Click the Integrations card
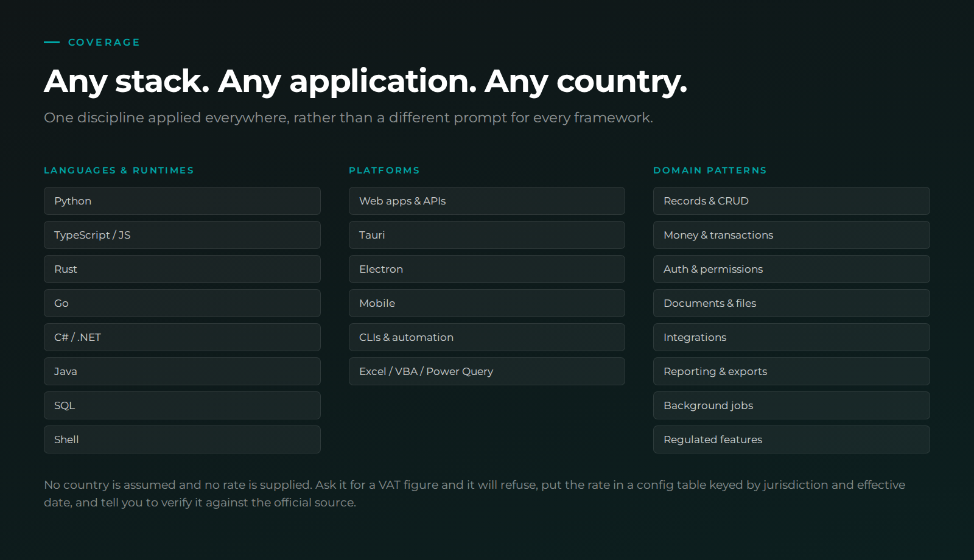 pyautogui.click(x=791, y=337)
